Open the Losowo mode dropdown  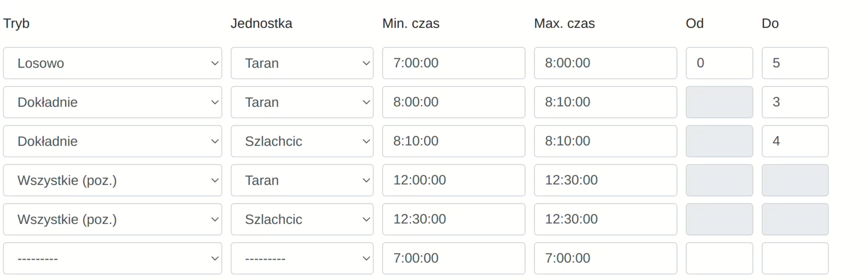113,63
